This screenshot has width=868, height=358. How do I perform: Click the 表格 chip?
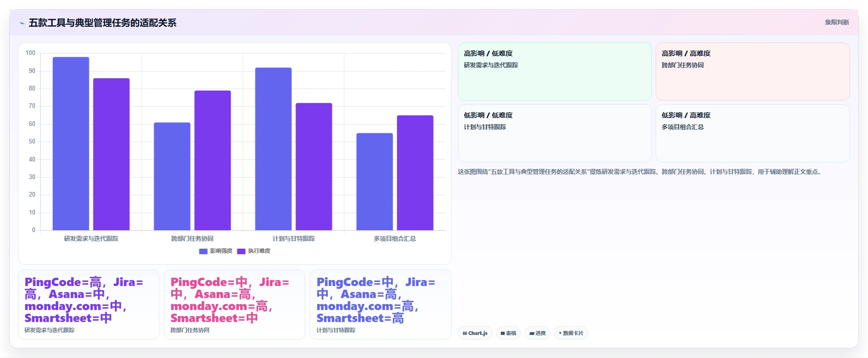coord(508,333)
